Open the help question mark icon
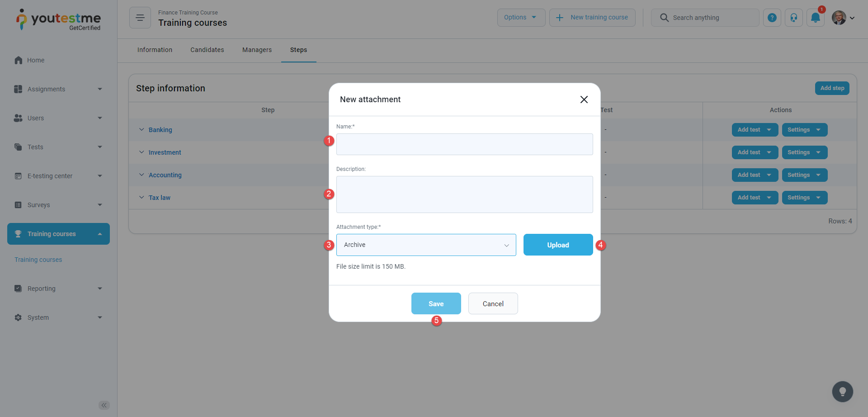This screenshot has height=417, width=868. (x=772, y=18)
